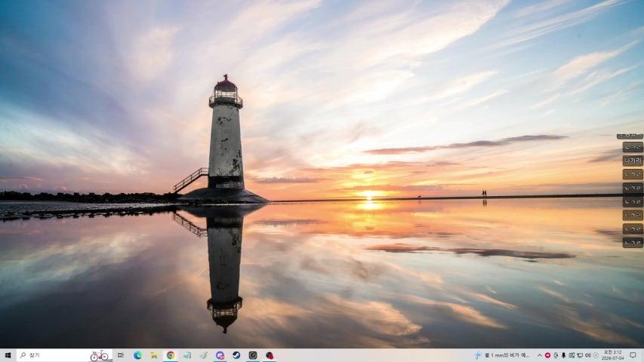
Task: Open the Windows Start menu
Action: [8, 355]
